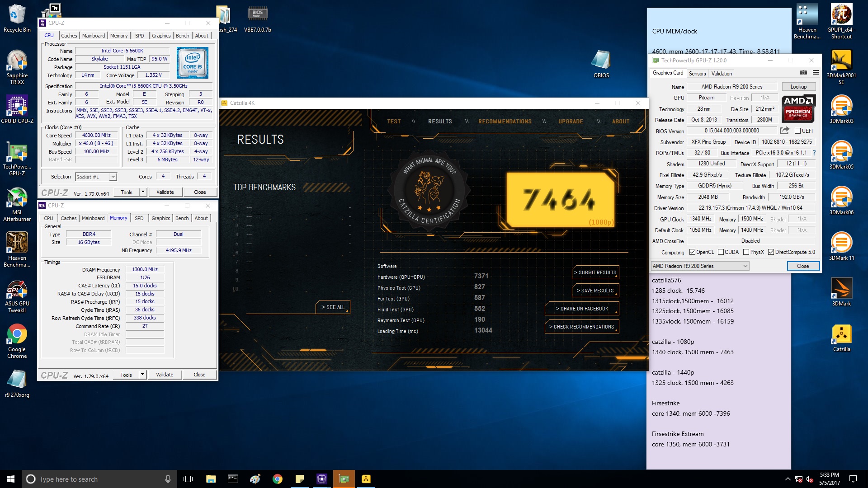Open ASUS GPU TweakII desktop shortcut

[17, 296]
